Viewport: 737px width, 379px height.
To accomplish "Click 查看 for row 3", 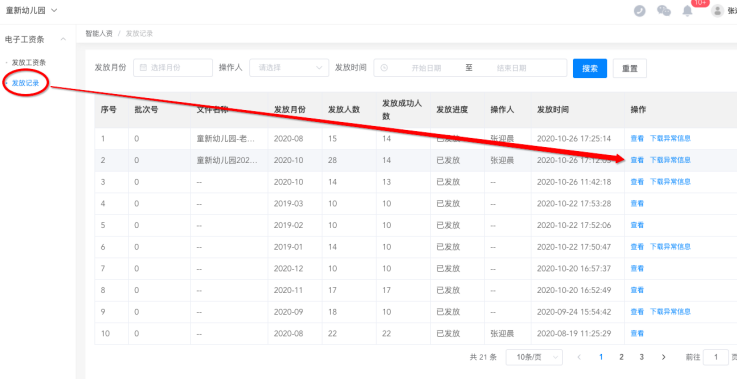I will pos(637,182).
